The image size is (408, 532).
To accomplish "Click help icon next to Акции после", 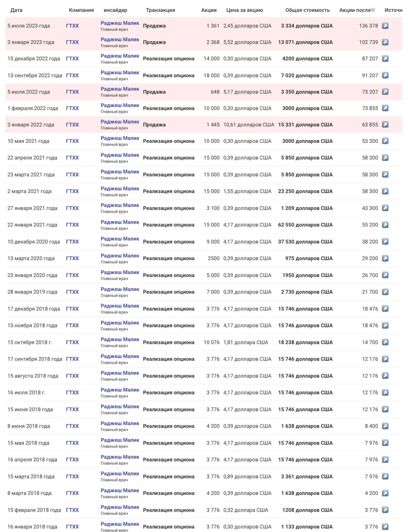I will (373, 10).
